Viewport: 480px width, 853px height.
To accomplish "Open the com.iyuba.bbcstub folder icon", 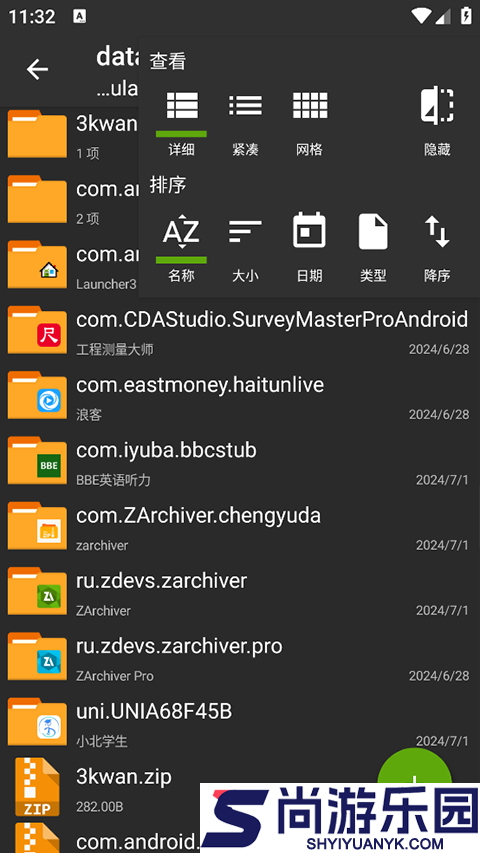I will 37,460.
